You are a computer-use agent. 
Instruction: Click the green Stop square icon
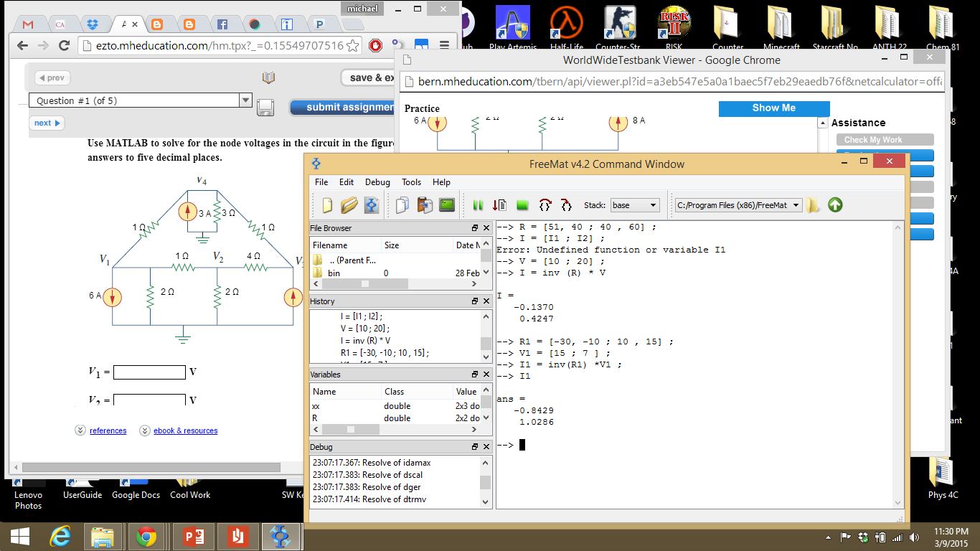coord(522,205)
